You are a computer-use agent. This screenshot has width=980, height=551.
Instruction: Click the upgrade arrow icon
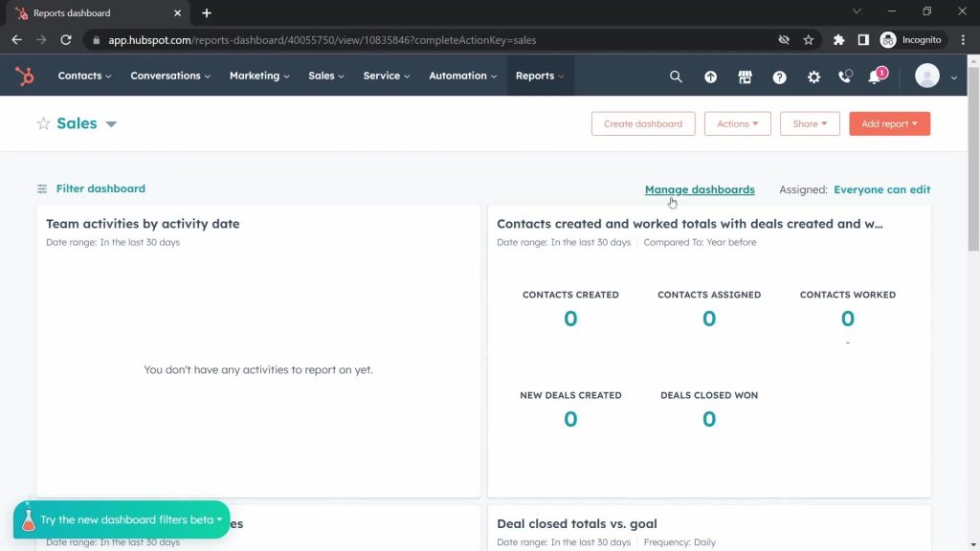[711, 77]
